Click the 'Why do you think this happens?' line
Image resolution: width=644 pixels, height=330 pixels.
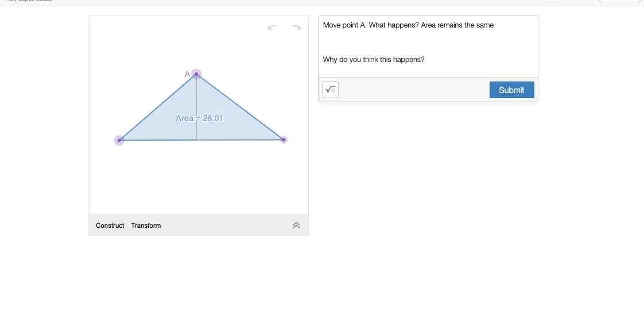click(374, 60)
